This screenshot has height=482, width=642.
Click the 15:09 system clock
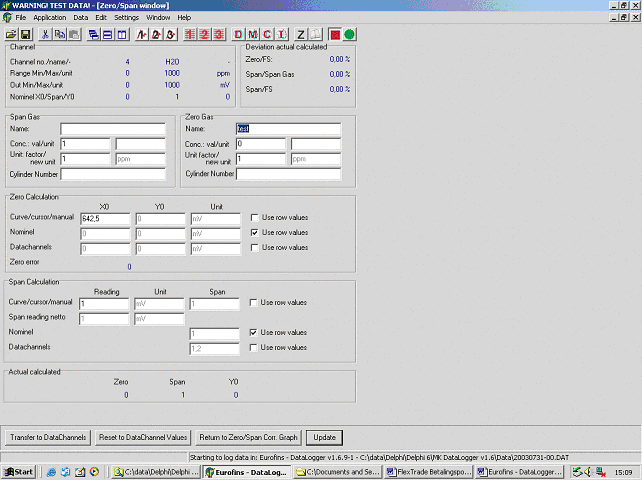pos(623,473)
